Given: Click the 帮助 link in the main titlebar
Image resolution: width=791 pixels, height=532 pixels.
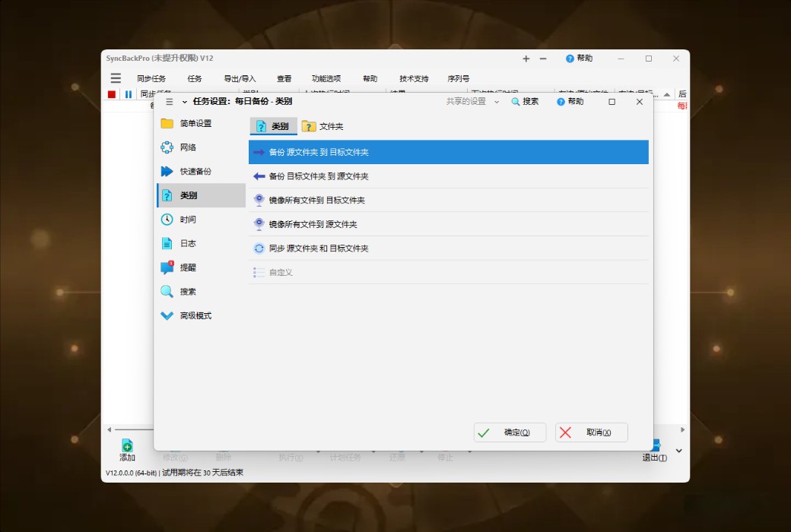Looking at the screenshot, I should click(580, 58).
